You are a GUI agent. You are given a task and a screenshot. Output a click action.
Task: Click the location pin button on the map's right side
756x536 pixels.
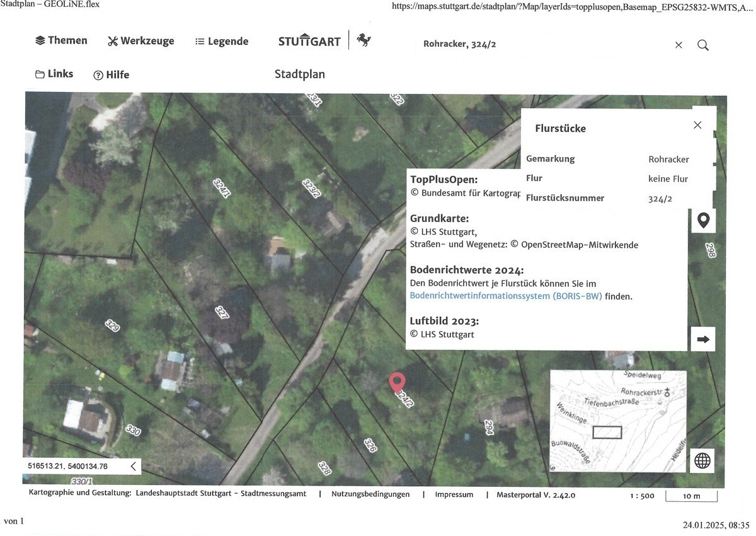(x=703, y=221)
